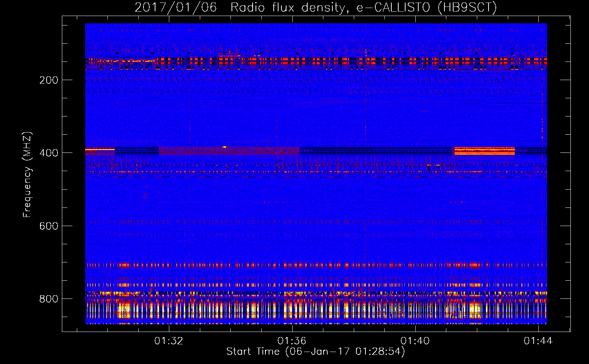Click the 600 frequency tick label
Viewport: 589px width, 364px height.
point(49,226)
